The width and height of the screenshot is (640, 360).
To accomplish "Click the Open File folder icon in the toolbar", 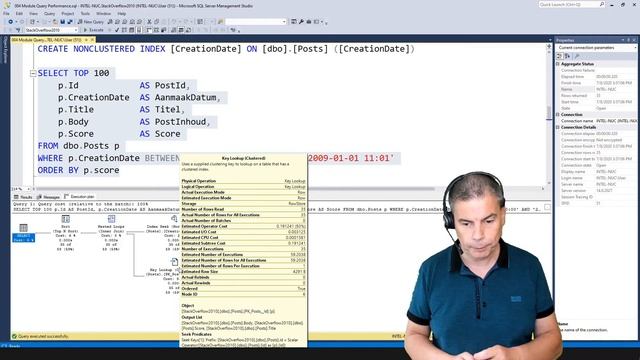I will pos(55,22).
